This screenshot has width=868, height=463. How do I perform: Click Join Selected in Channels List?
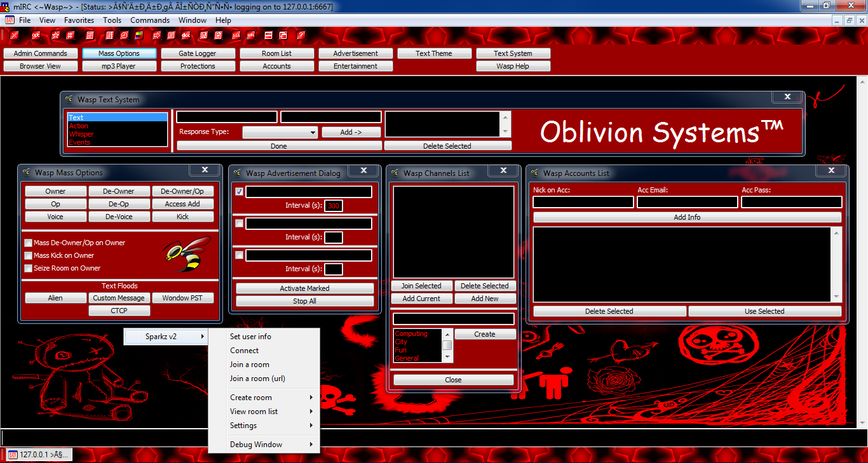[422, 286]
